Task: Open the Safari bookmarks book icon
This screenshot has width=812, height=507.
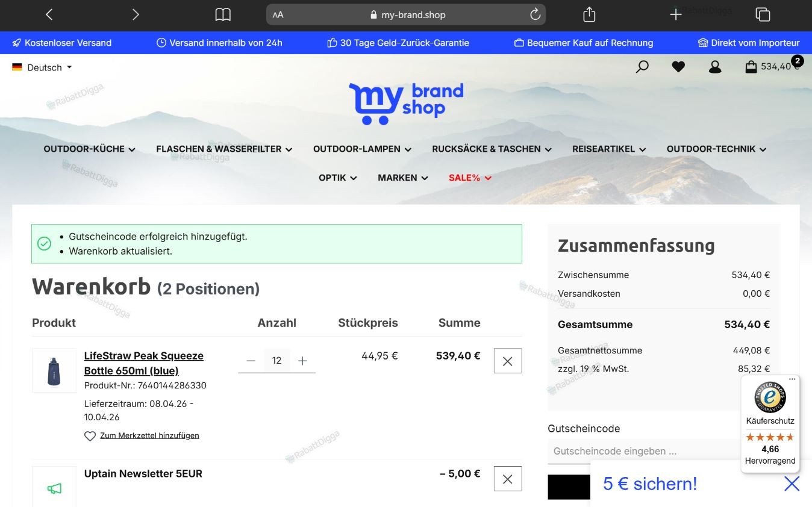Action: coord(223,14)
